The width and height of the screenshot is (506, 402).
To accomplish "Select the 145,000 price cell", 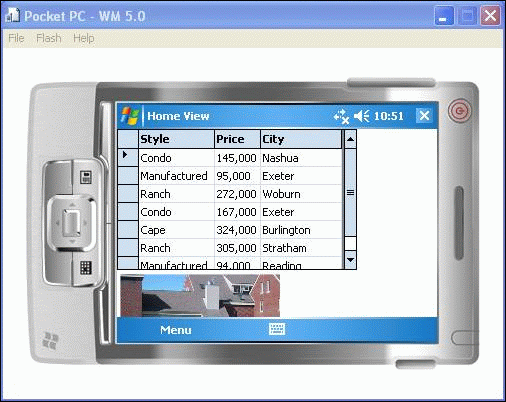I will tap(237, 158).
